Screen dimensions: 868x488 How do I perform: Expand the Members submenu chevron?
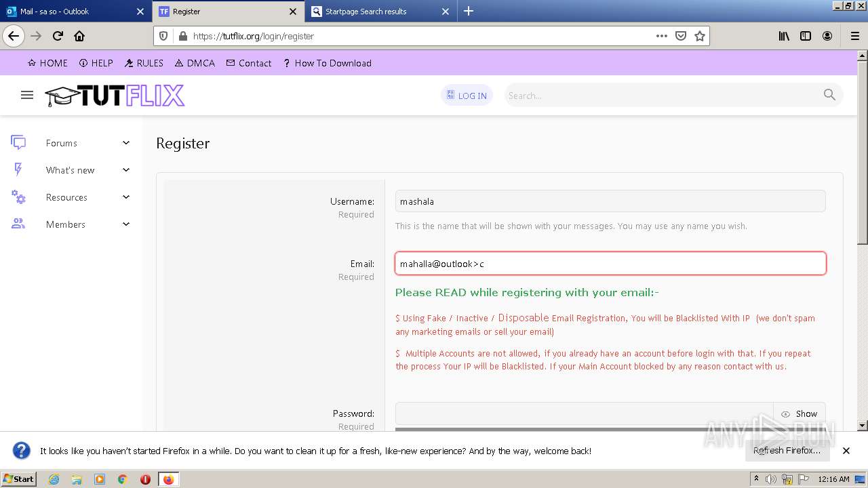point(126,224)
